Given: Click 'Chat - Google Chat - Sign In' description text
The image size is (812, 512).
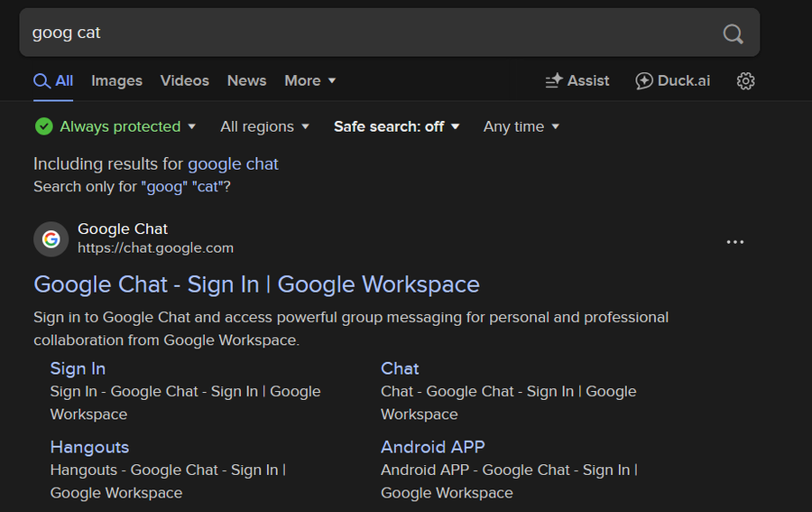Looking at the screenshot, I should [x=509, y=403].
